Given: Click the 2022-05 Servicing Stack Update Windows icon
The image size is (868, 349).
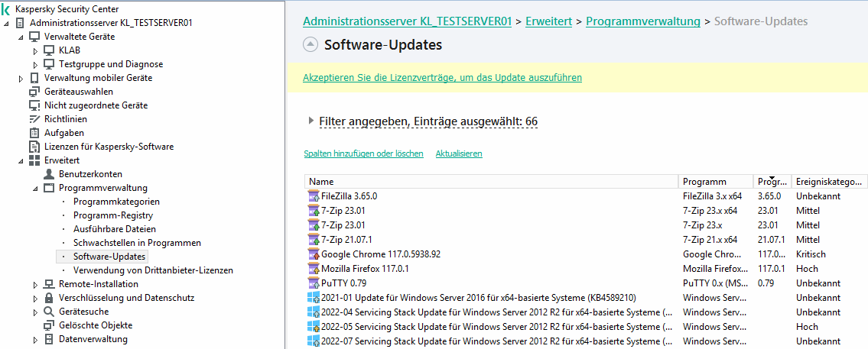Looking at the screenshot, I should 314,327.
